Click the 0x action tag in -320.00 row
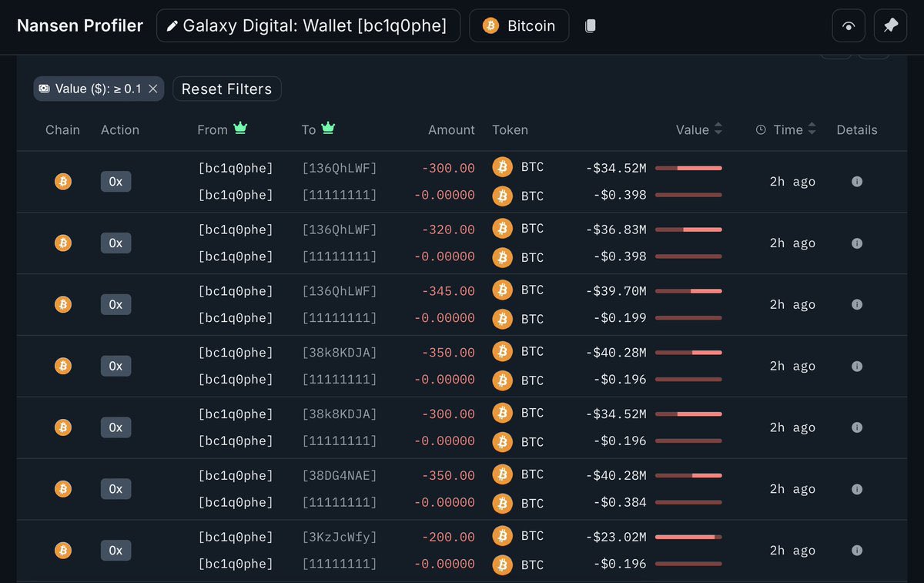This screenshot has width=924, height=583. tap(115, 243)
